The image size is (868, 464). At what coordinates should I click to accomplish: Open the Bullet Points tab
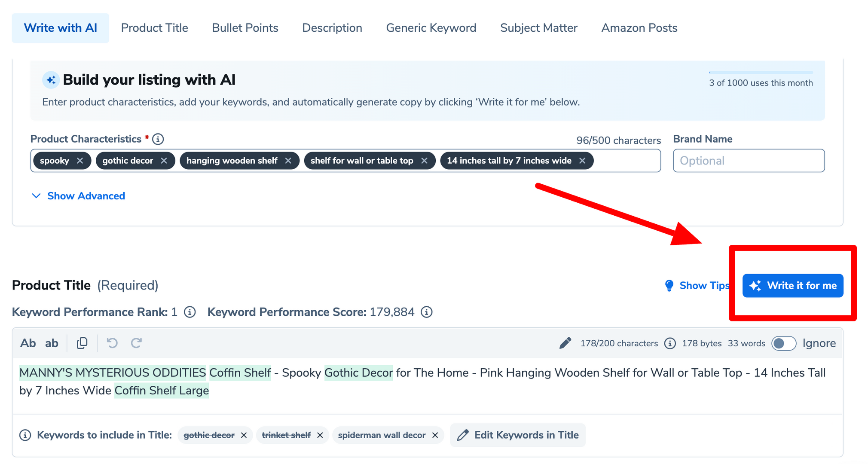245,28
